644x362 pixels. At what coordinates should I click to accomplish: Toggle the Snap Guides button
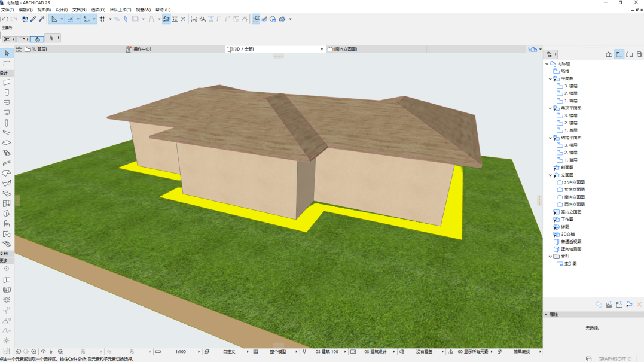coord(70,19)
